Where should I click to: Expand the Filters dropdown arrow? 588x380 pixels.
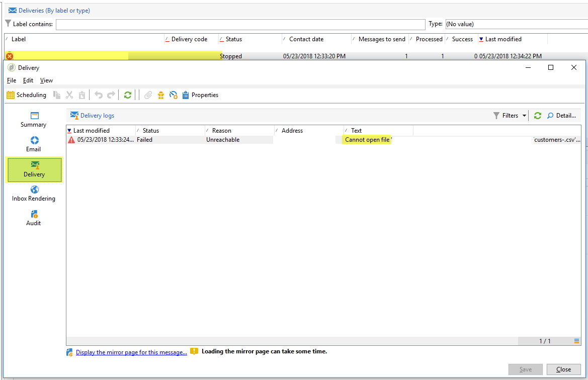tap(524, 116)
